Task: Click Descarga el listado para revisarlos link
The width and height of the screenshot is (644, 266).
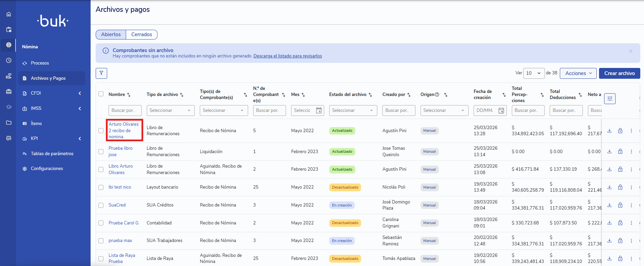Action: coord(287,56)
